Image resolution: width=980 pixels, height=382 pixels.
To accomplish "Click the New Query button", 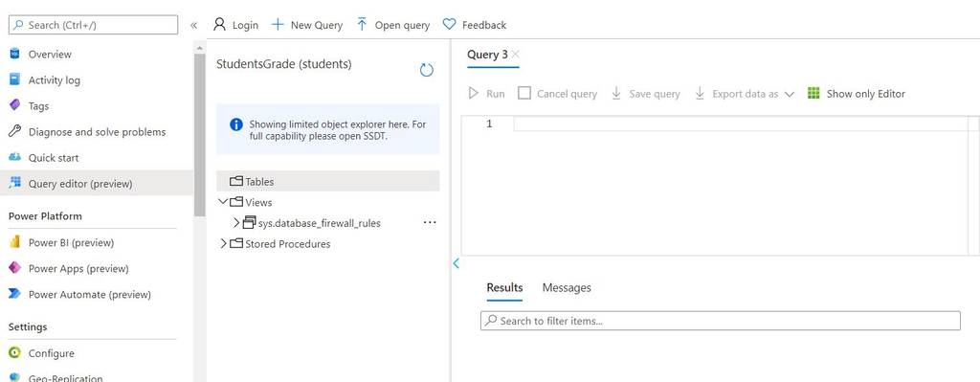I will coord(307,25).
